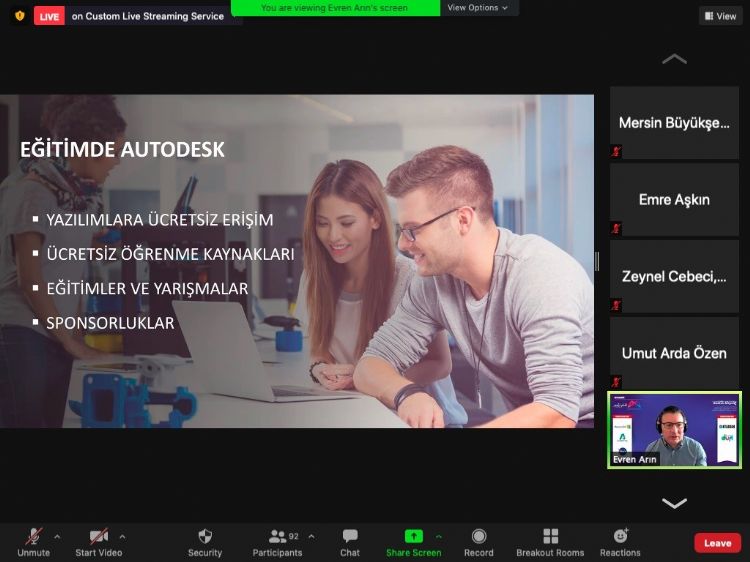Open Breakout Rooms
The width and height of the screenshot is (750, 562).
coord(550,542)
